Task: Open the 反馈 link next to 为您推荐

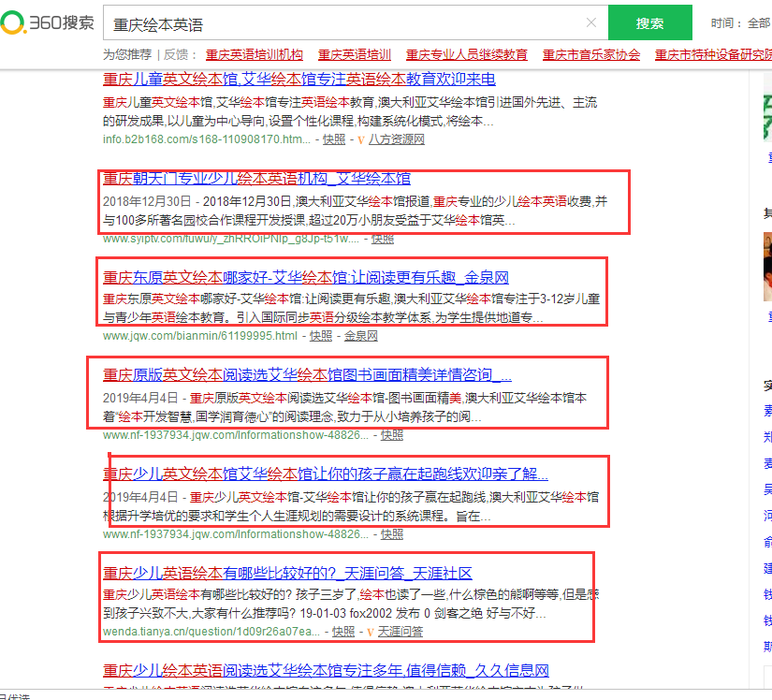Action: 176,54
